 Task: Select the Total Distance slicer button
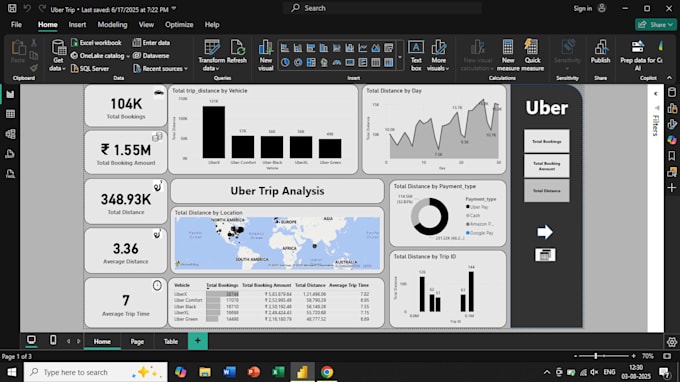(x=546, y=191)
